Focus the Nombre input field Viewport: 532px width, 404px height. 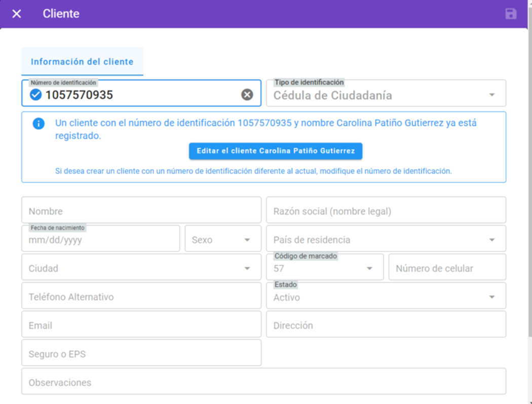[141, 211]
